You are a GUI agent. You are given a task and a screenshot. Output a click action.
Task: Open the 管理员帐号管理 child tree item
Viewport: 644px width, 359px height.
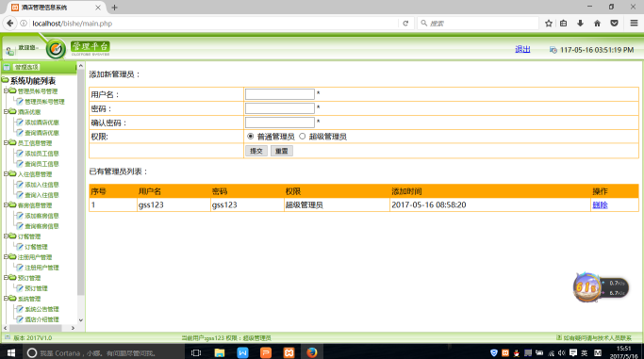[44, 102]
